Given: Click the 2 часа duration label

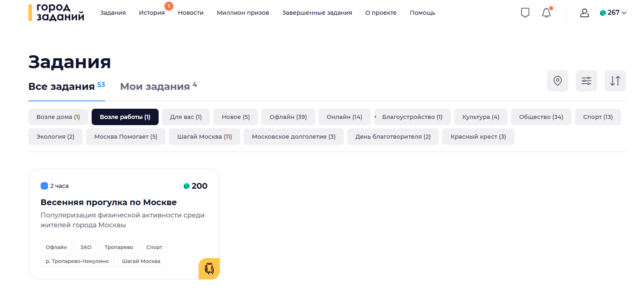Looking at the screenshot, I should coord(59,186).
